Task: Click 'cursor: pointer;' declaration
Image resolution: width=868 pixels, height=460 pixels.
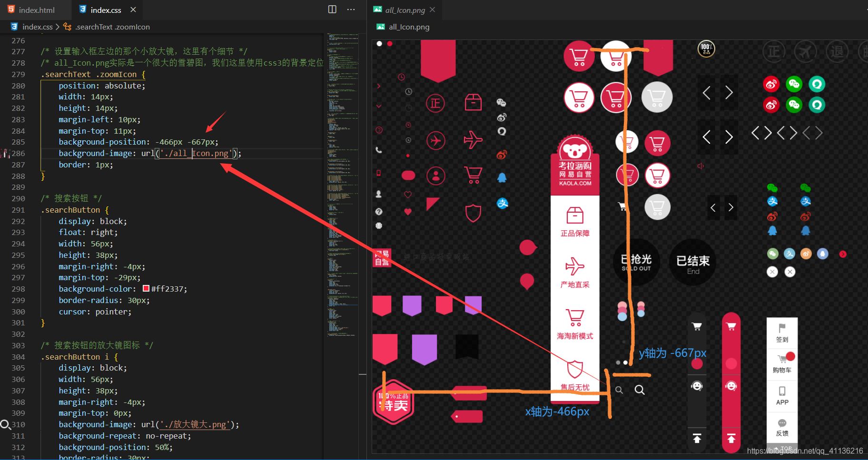Action: coord(95,312)
